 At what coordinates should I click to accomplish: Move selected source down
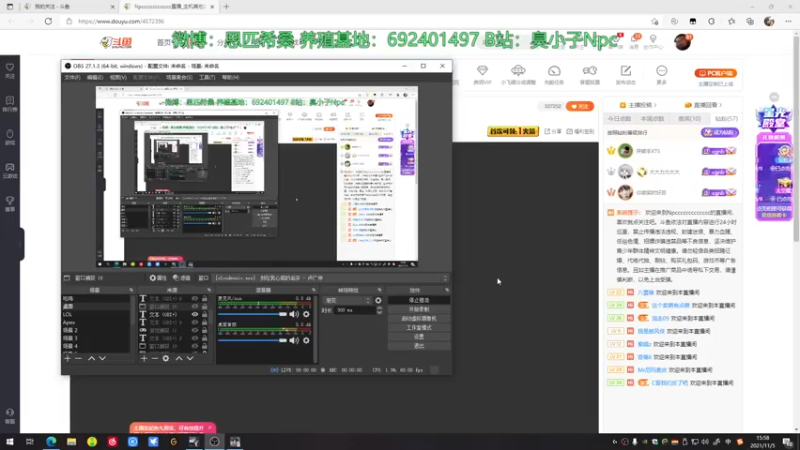point(190,359)
